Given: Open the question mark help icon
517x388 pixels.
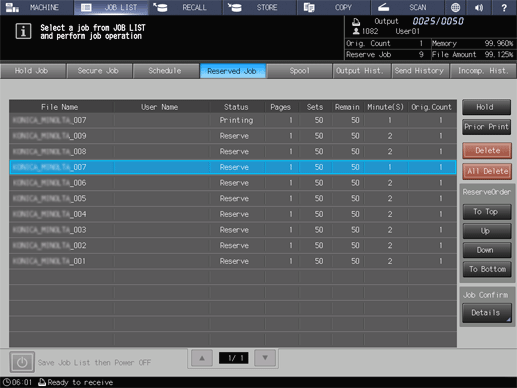Looking at the screenshot, I should pos(504,7).
